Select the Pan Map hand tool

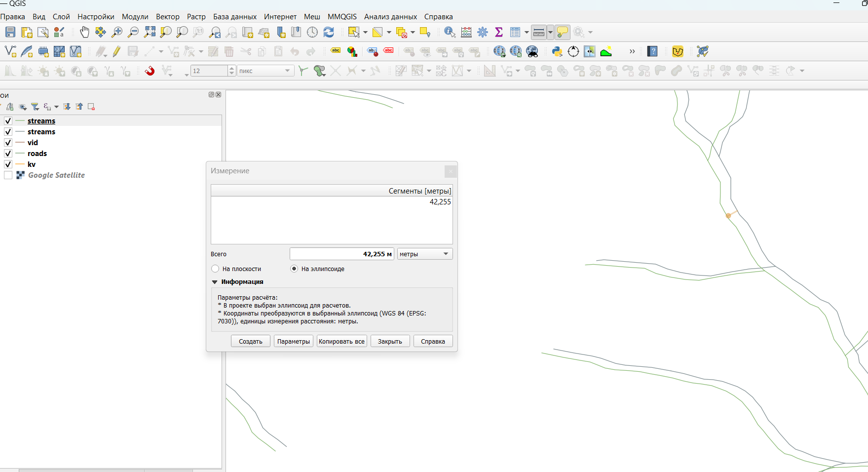coord(84,32)
